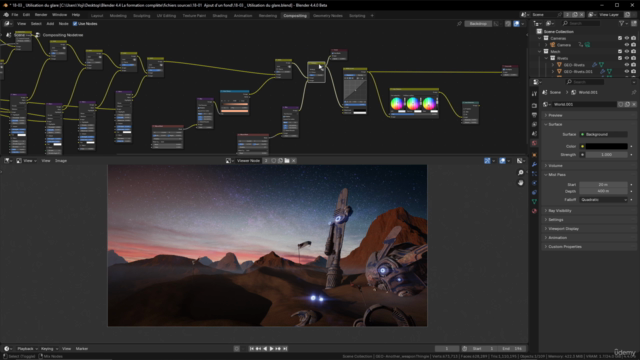Click the Color Balance node color wheels
Image resolution: width=640 pixels, height=360 pixels.
pyautogui.click(x=413, y=103)
